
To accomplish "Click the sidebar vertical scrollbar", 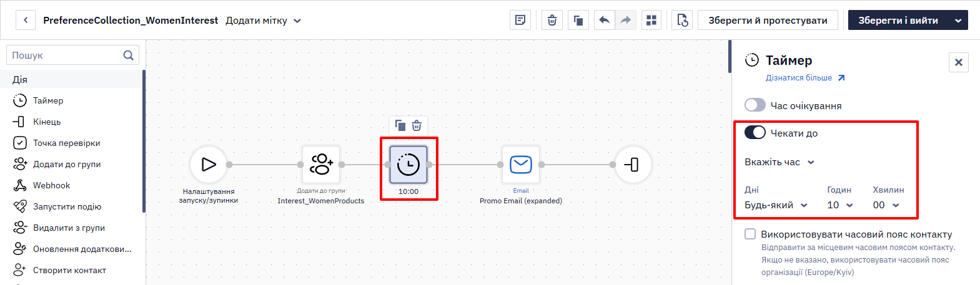I will pos(144,142).
